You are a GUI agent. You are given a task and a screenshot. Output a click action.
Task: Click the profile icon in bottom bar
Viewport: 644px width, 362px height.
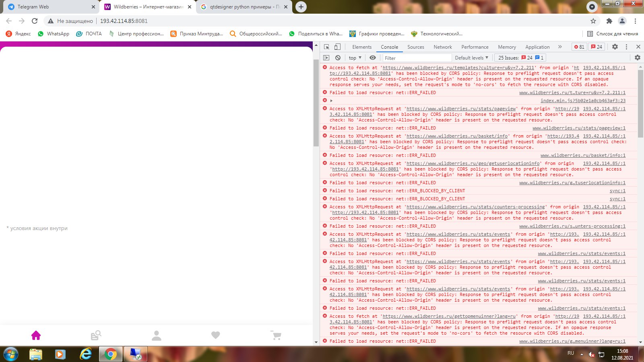coord(156,335)
